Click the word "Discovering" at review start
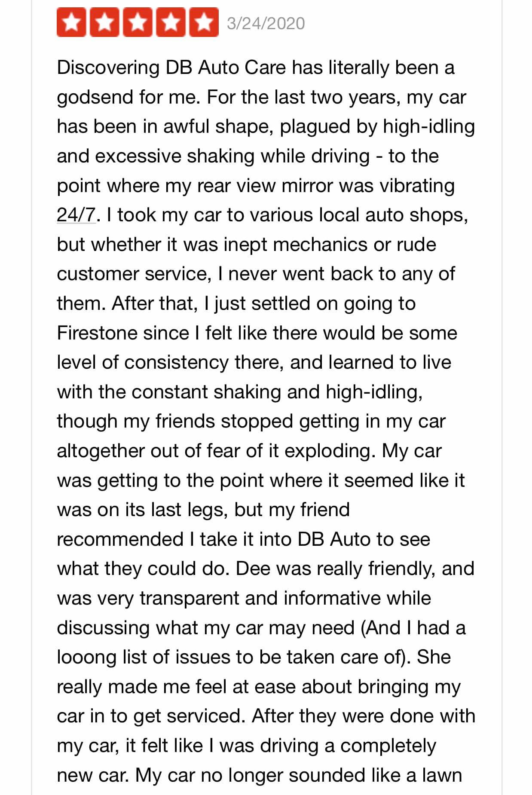Screen dimensions: 532x795 click(x=108, y=68)
